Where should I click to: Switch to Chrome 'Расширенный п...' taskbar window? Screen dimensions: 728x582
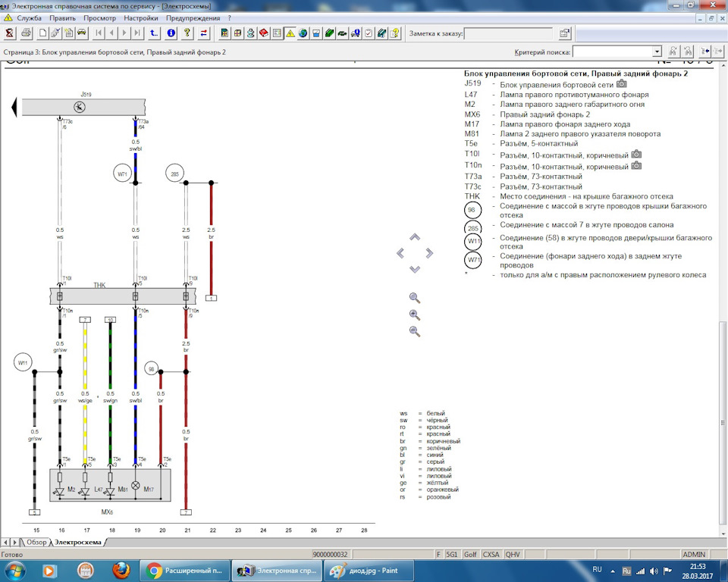pyautogui.click(x=186, y=571)
